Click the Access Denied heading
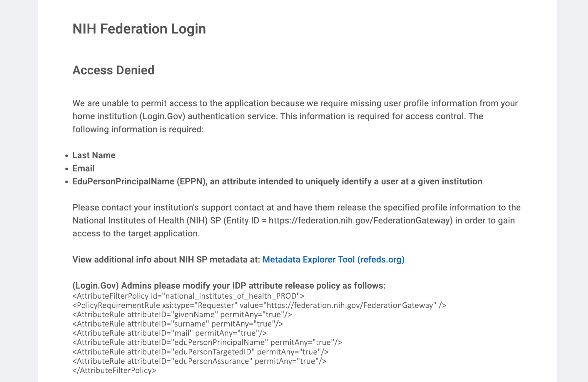 [113, 70]
